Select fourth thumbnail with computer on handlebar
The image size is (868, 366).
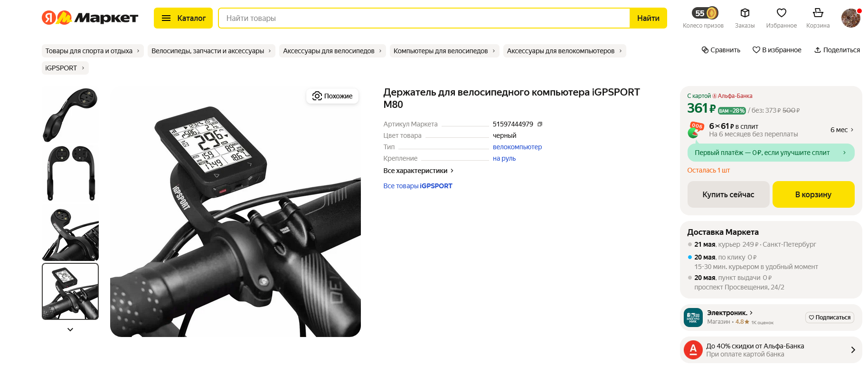[x=70, y=291]
